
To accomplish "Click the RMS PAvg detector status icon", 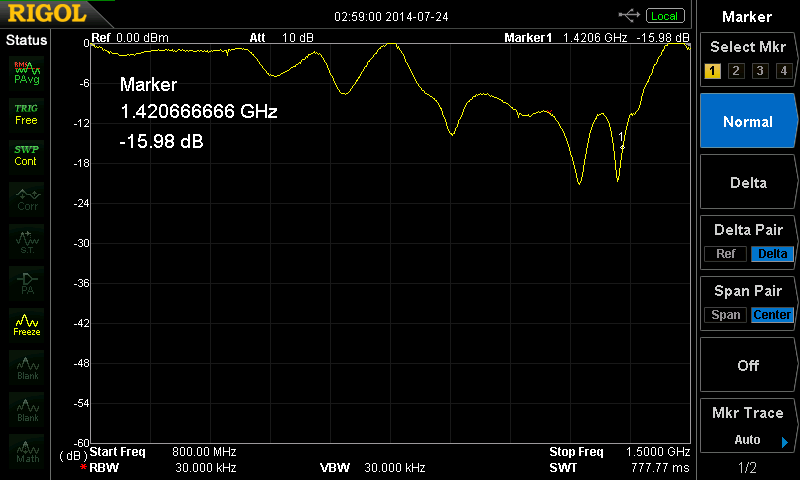I will pyautogui.click(x=27, y=73).
